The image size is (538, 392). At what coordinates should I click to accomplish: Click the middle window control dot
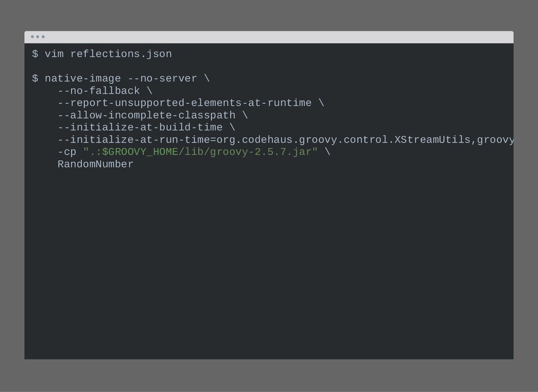tap(38, 37)
